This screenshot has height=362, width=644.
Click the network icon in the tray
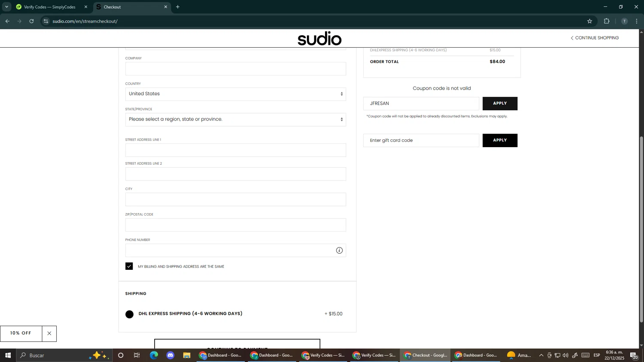(557, 355)
